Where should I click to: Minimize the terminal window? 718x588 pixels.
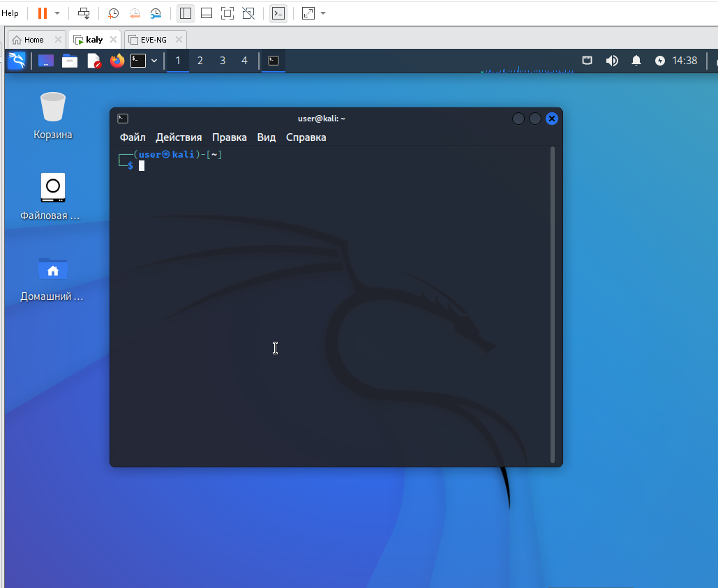point(518,119)
